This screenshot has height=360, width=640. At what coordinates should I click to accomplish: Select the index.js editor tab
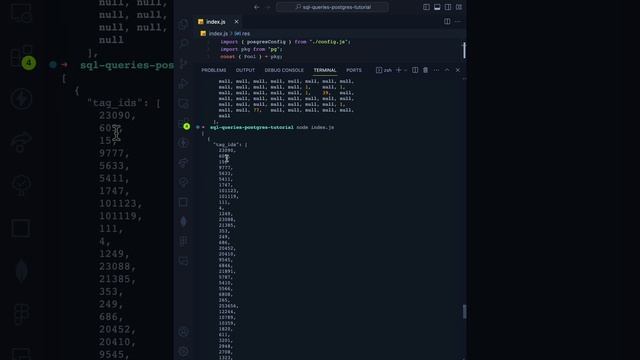[x=218, y=22]
